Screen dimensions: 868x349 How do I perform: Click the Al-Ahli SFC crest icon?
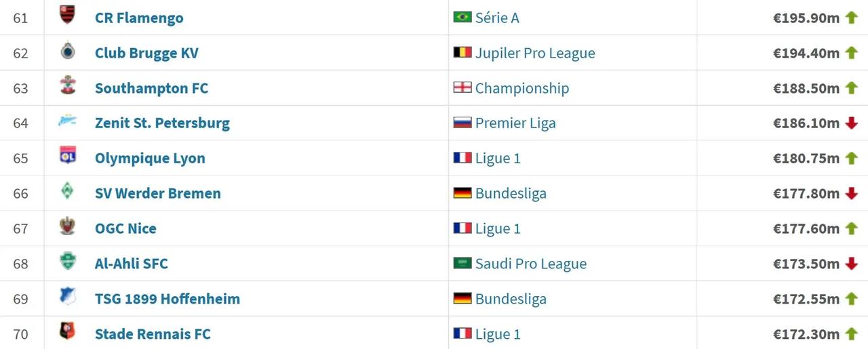pyautogui.click(x=67, y=262)
